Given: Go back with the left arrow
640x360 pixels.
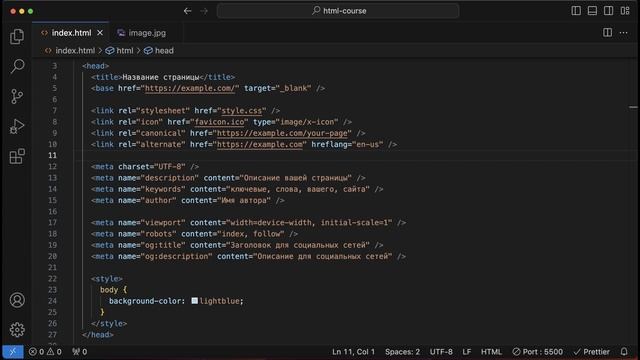Looking at the screenshot, I should [x=187, y=11].
